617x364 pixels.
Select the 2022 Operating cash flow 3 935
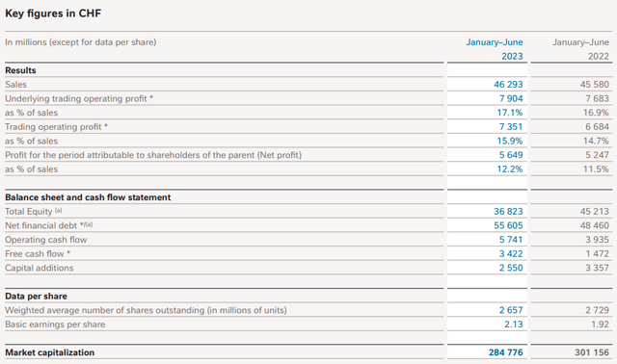click(597, 240)
